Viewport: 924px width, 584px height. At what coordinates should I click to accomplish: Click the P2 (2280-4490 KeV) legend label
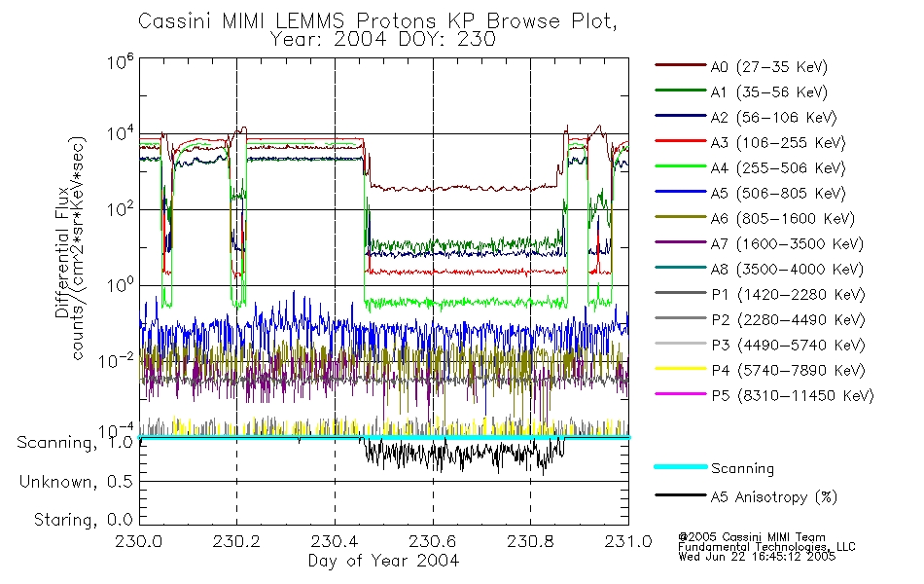click(788, 319)
